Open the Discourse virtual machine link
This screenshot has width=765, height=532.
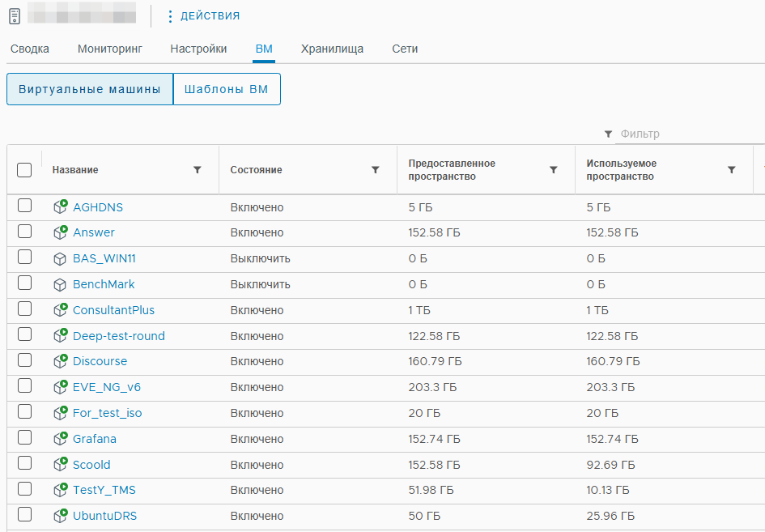100,361
